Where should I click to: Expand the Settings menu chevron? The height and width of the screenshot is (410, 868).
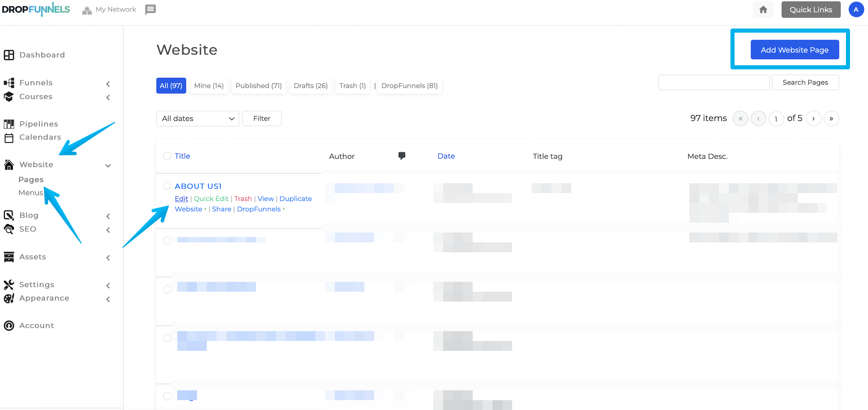(108, 286)
